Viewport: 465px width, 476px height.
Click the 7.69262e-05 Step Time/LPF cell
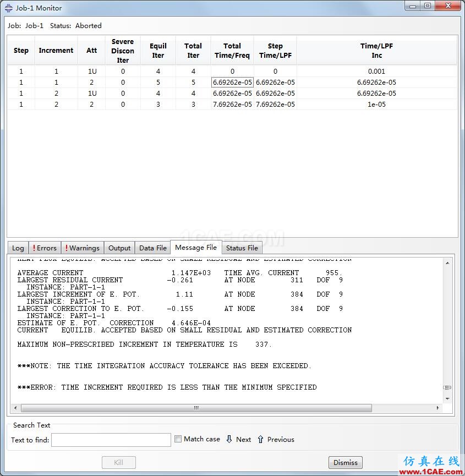[x=275, y=105]
